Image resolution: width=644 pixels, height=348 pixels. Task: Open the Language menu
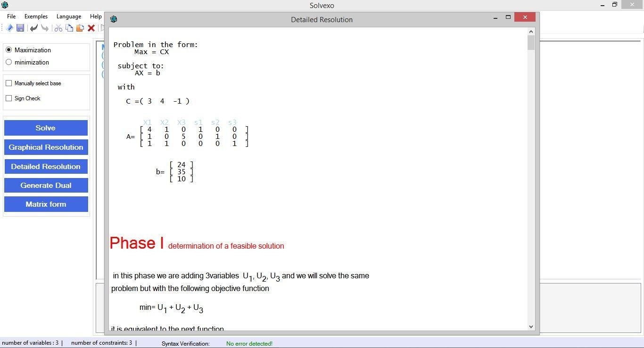pyautogui.click(x=68, y=16)
